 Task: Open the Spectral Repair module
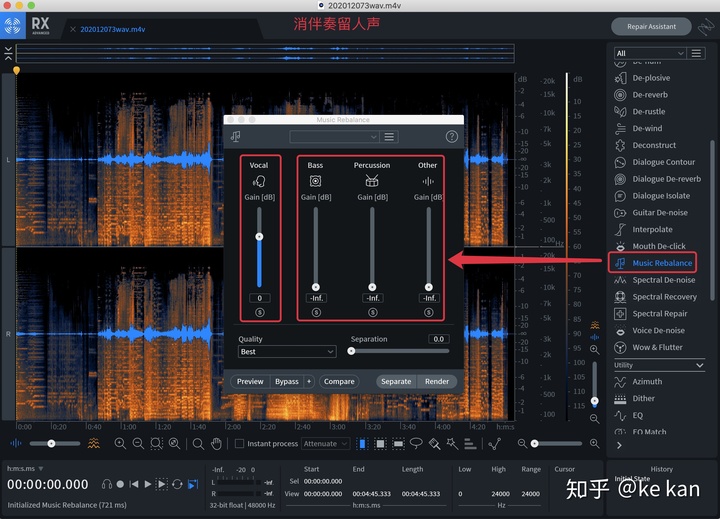pyautogui.click(x=651, y=314)
